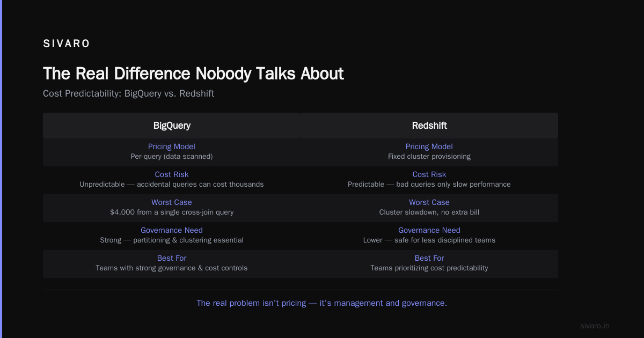
Task: Click the Cost Risk label in the BigQuery column
Action: point(172,174)
